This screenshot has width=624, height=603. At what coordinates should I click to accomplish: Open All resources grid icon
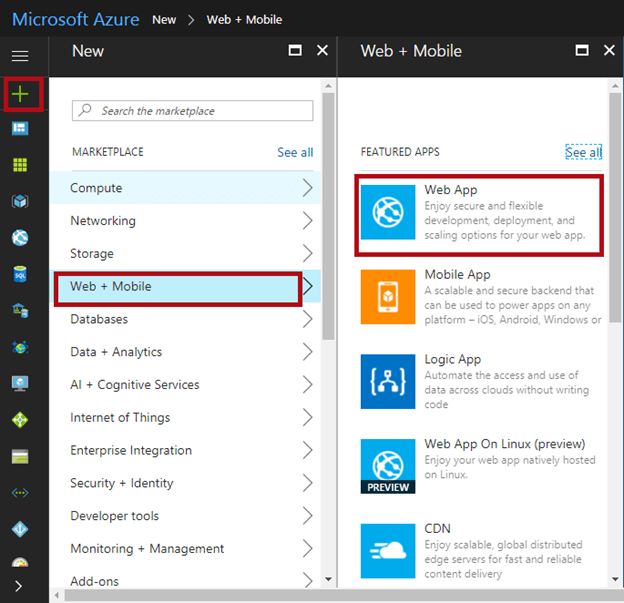click(20, 165)
